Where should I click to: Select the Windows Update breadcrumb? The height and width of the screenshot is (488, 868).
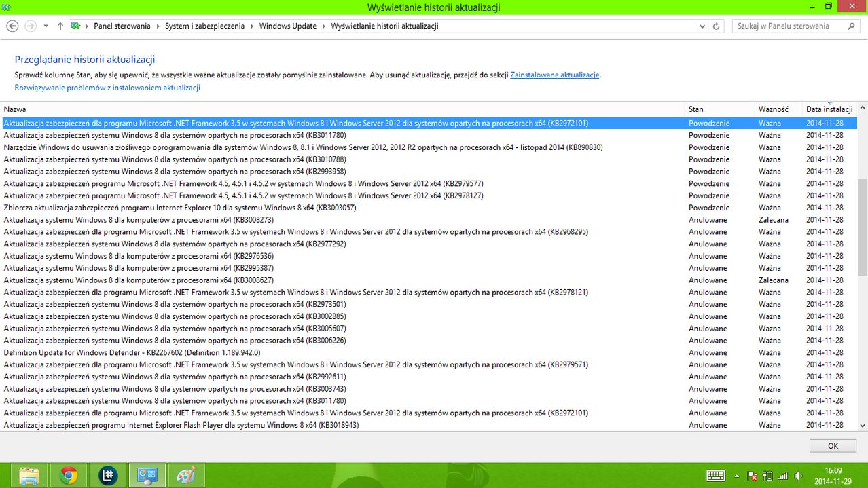tap(288, 26)
